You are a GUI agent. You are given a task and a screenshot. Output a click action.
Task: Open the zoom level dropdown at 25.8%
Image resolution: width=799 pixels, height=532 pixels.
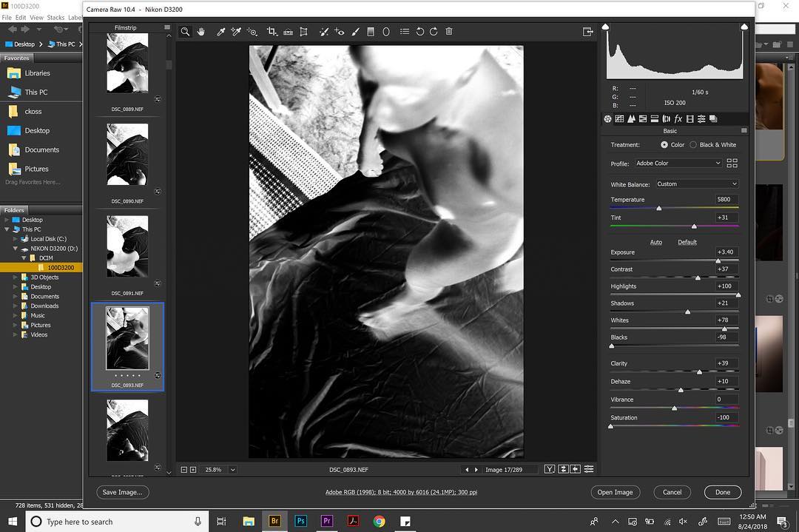(233, 470)
